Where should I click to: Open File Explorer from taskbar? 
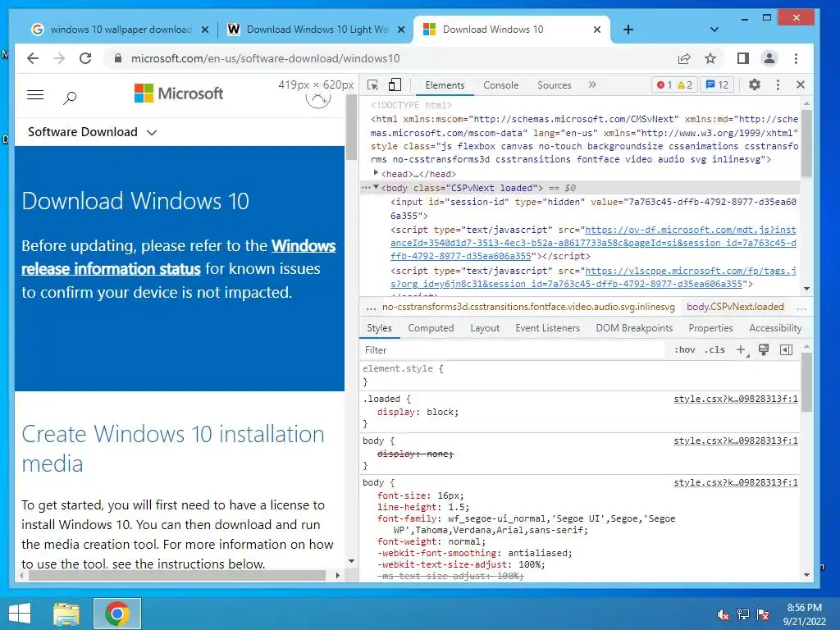pyautogui.click(x=66, y=614)
